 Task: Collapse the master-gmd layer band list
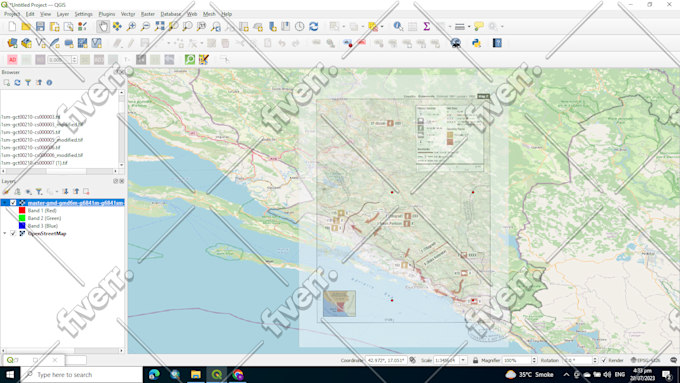point(5,203)
